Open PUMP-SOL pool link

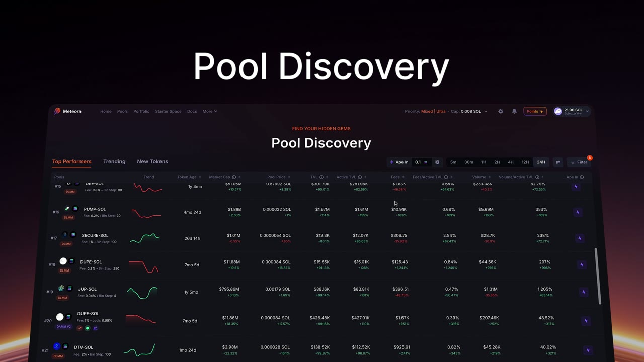click(95, 209)
